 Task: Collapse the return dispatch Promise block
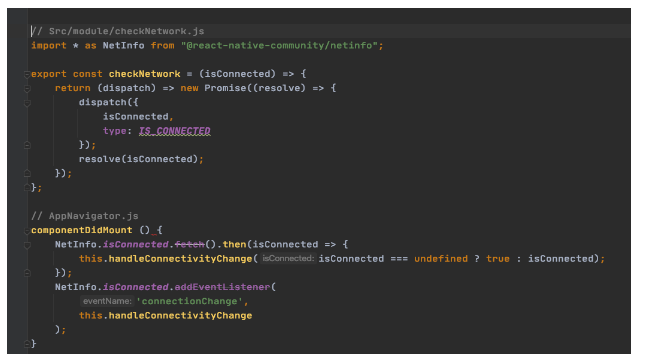tap(27, 88)
